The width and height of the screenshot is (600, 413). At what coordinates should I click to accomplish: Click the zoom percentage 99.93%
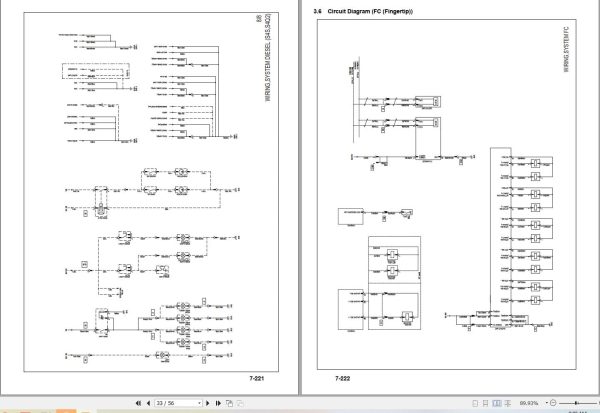coord(529,403)
